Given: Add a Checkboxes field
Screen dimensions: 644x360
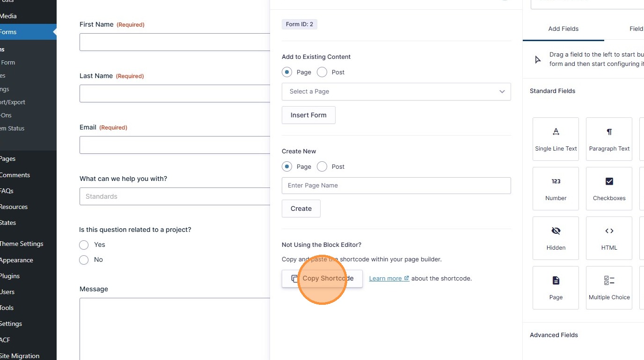Looking at the screenshot, I should point(609,188).
